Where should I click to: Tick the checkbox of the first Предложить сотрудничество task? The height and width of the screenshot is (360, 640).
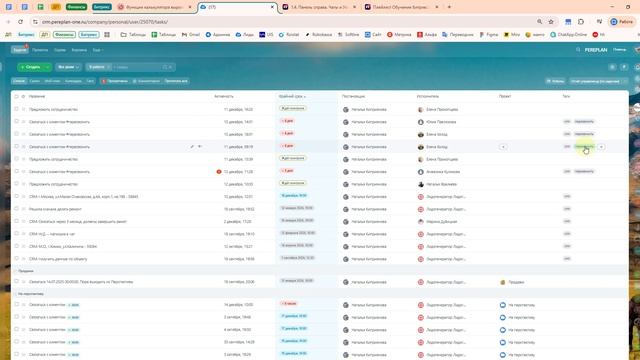[16, 109]
